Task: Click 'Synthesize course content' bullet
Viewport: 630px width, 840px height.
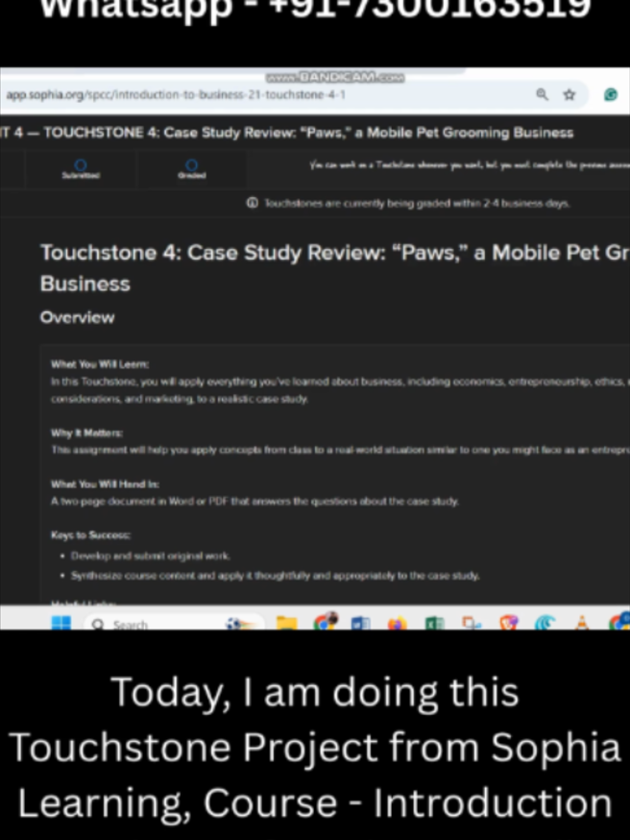Action: [x=275, y=576]
